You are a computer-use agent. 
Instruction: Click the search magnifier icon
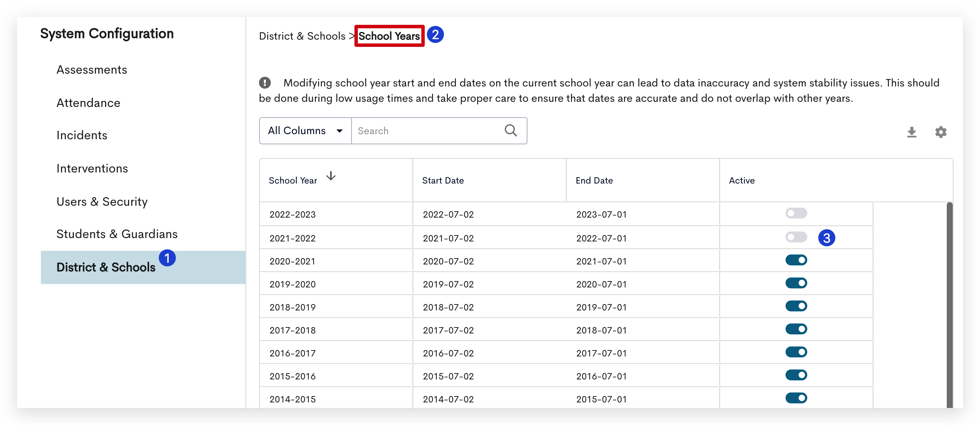click(510, 130)
